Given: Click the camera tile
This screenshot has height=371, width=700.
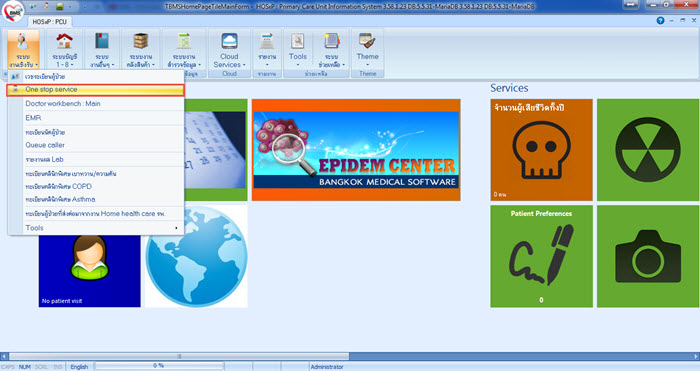Looking at the screenshot, I should coord(648,256).
